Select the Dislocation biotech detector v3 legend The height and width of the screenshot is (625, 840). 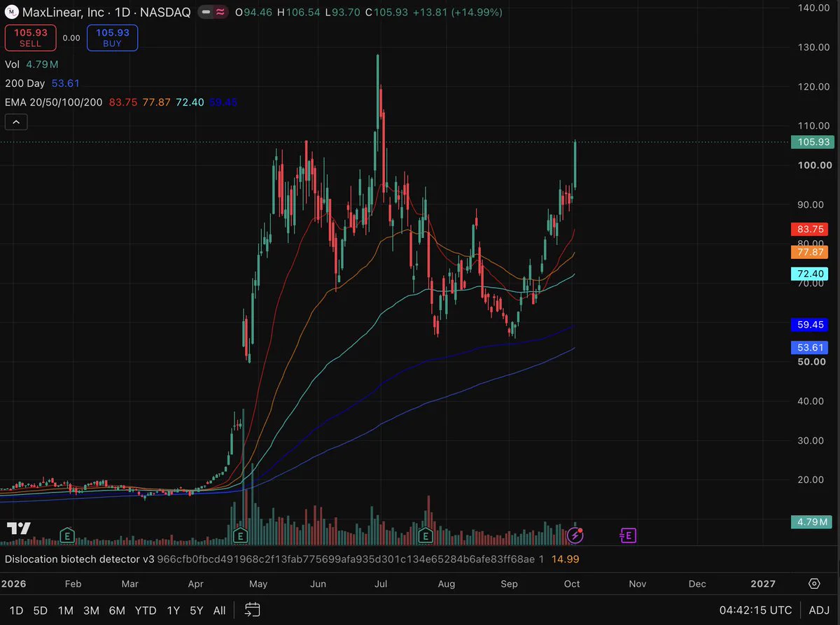292,559
